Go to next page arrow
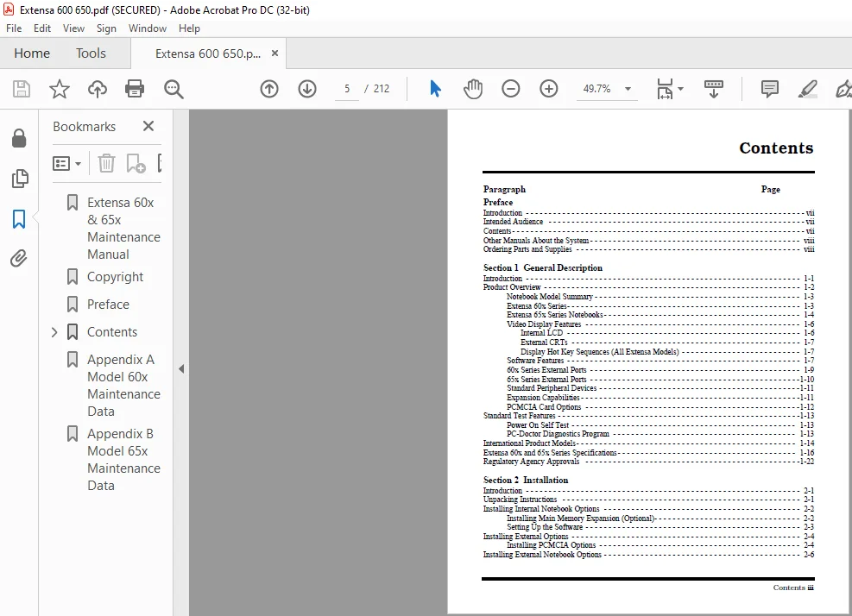The image size is (852, 616). [x=307, y=89]
